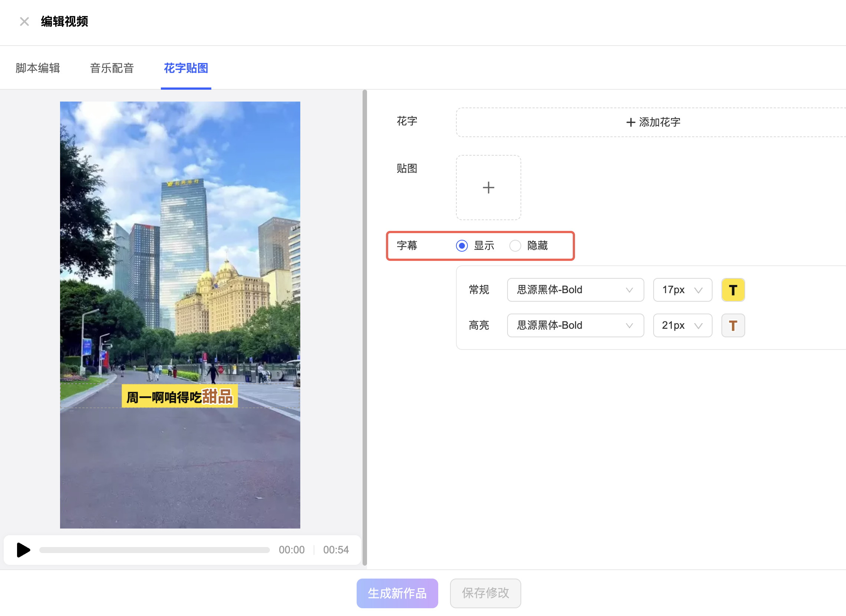Click the yellow subtitle text on video preview

(179, 397)
